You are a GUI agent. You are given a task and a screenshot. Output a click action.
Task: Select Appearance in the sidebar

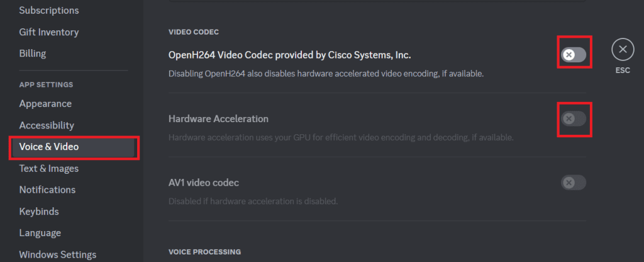(45, 104)
